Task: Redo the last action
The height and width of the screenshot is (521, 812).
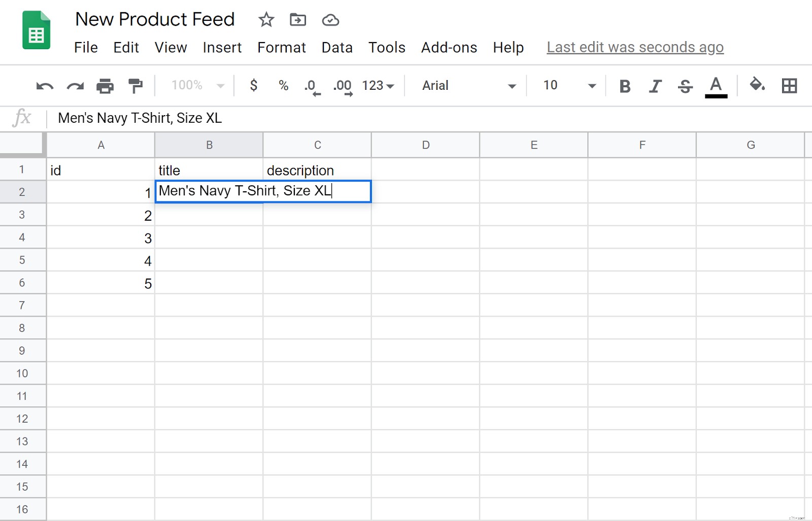Action: [75, 86]
